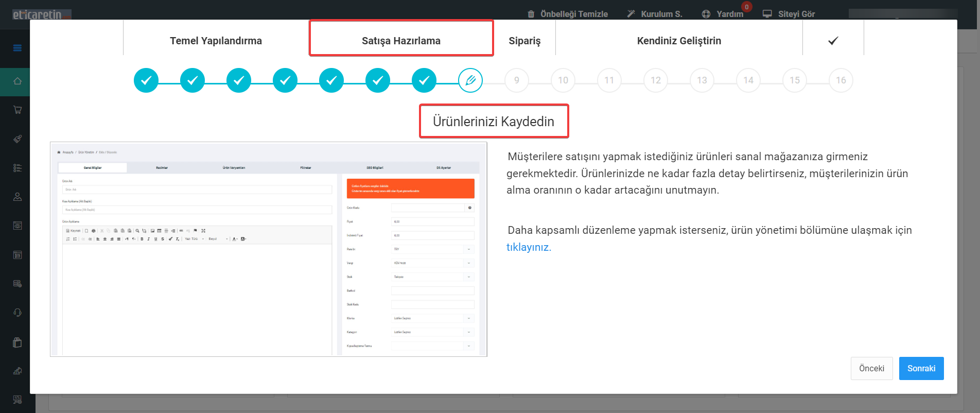Jump to wizard step 14
The image size is (980, 413).
[748, 80]
